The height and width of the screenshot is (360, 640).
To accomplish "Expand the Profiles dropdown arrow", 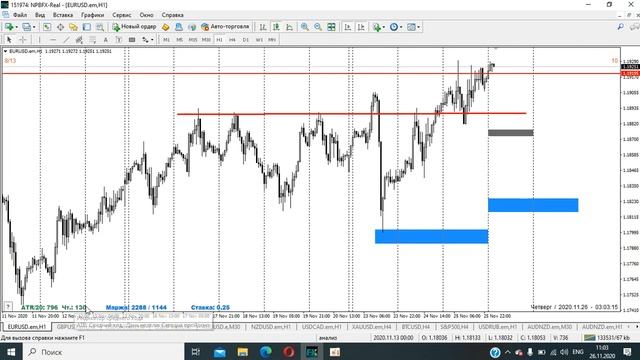I will tap(34, 27).
